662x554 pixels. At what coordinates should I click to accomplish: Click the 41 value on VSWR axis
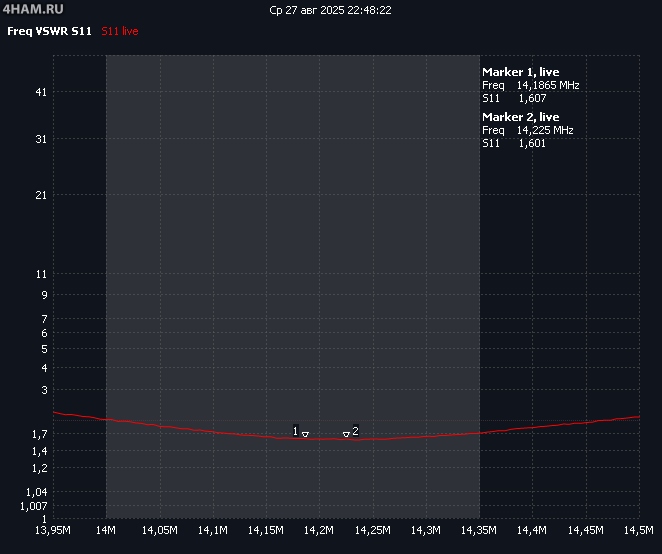click(x=41, y=92)
